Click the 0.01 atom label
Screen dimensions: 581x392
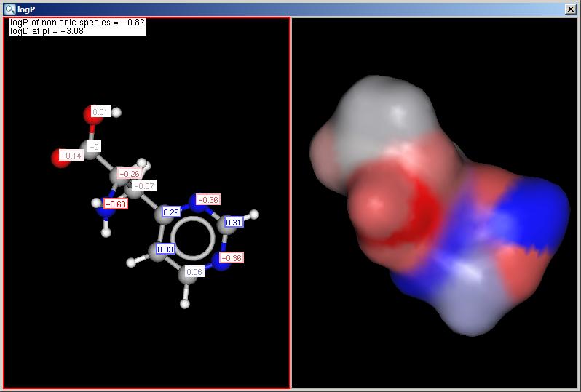coord(100,112)
